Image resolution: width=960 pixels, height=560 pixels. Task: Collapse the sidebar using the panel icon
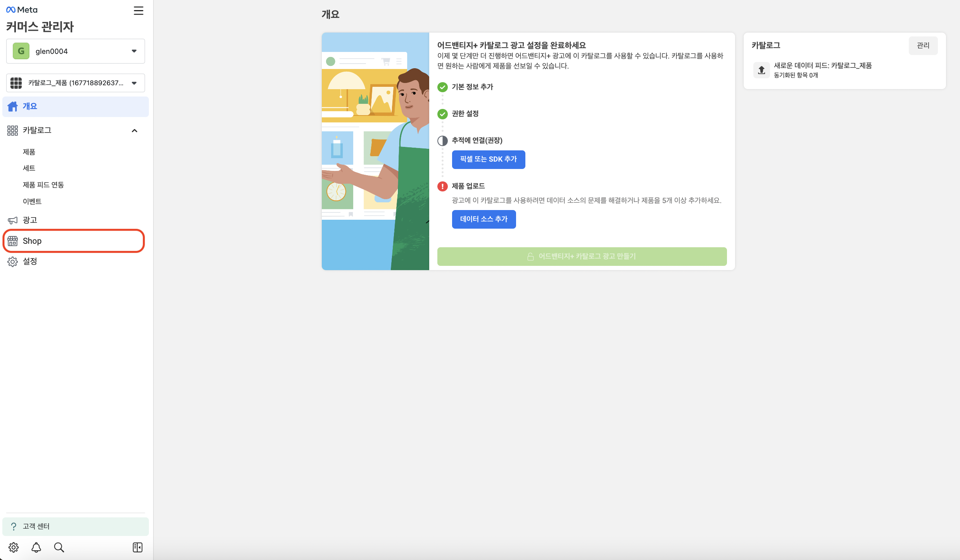(138, 547)
